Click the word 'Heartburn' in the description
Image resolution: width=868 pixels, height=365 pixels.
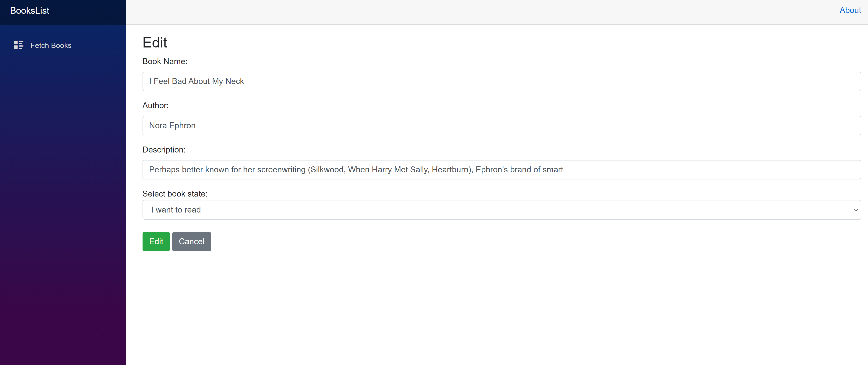(450, 170)
